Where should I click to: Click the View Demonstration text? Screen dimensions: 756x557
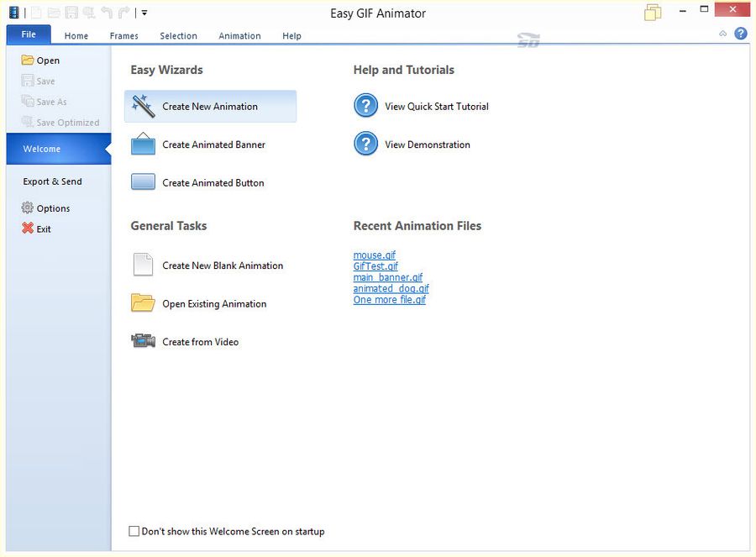(428, 145)
